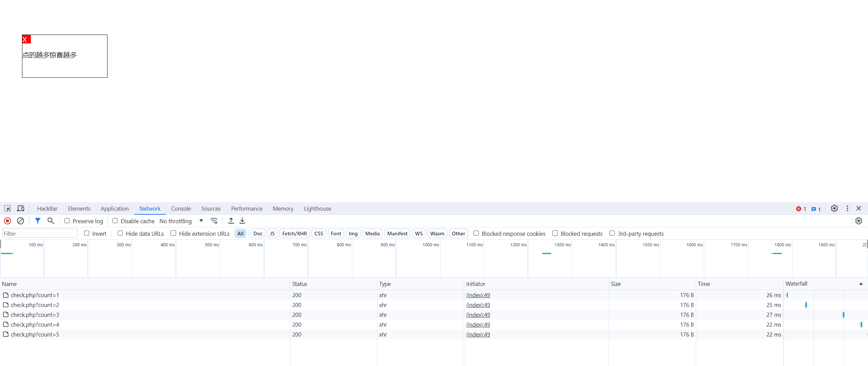Click the Waterfall sort arrow
Screen dimensions: 868x366
tap(861, 284)
